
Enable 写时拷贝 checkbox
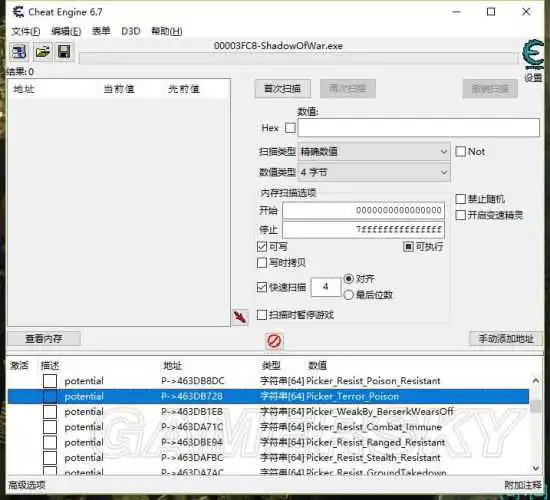tap(262, 263)
